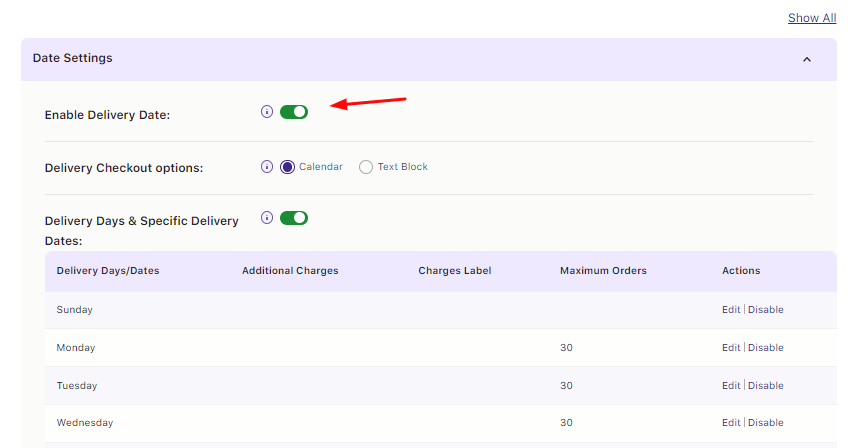The image size is (866, 448).
Task: Click the Additional Charges column header
Action: (x=290, y=271)
